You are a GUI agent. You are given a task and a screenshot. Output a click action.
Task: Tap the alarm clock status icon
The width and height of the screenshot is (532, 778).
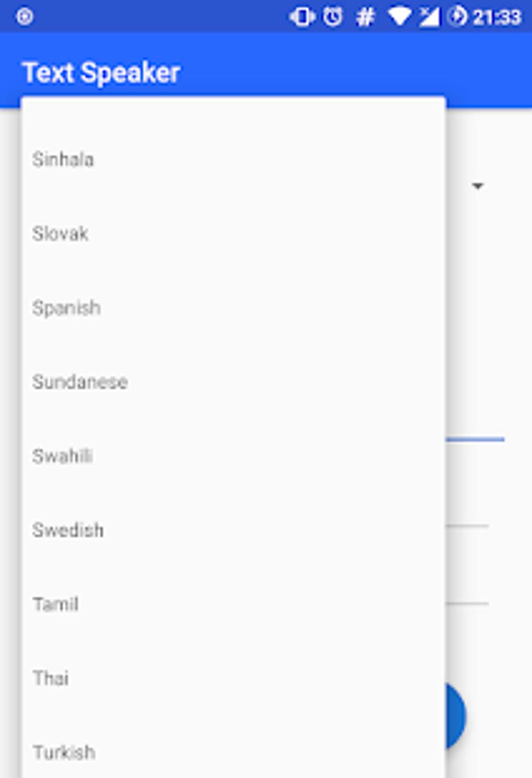[x=333, y=17]
